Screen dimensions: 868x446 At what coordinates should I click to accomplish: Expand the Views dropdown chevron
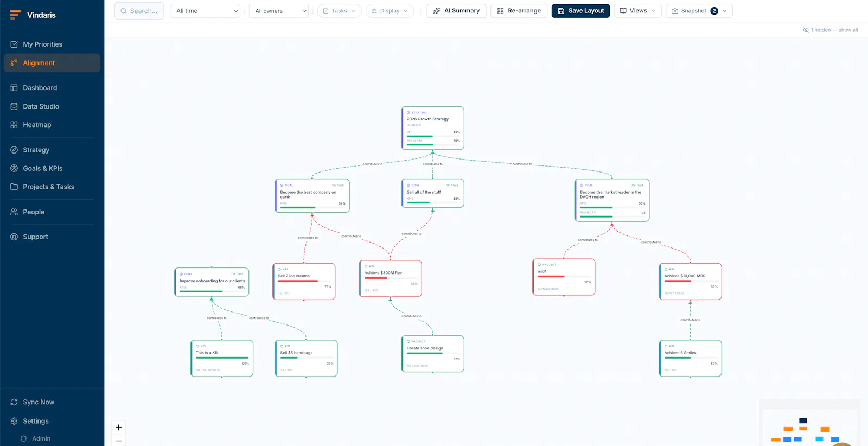click(653, 11)
